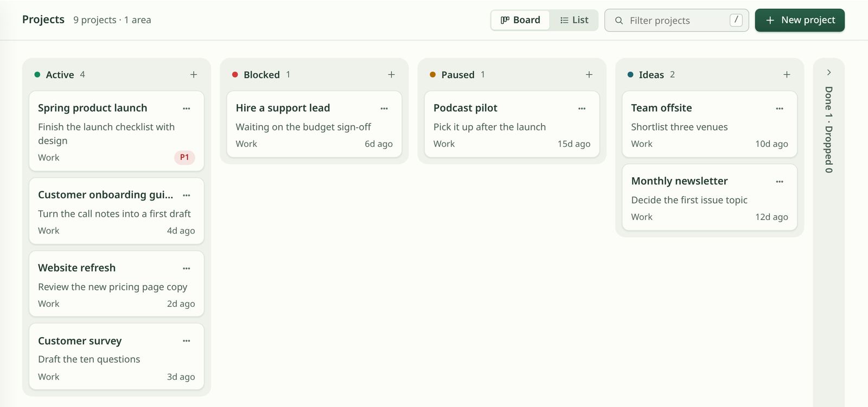Create a new project
Image resolution: width=868 pixels, height=407 pixels.
(x=800, y=20)
